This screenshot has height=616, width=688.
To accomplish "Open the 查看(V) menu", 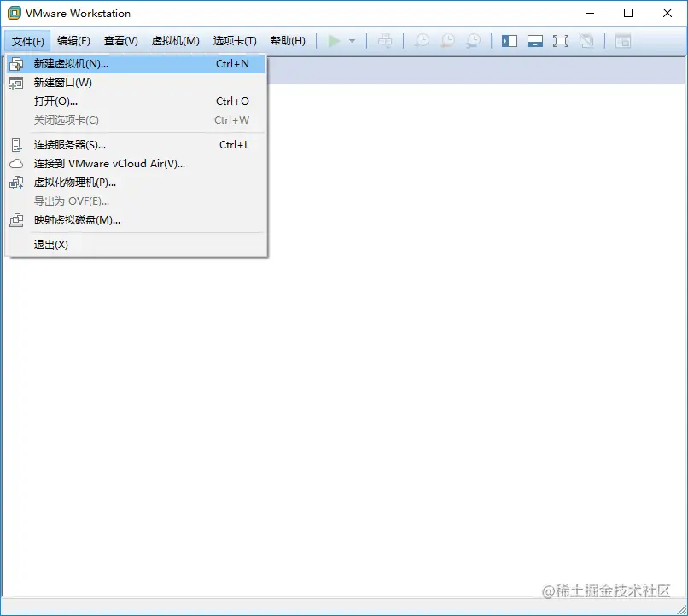I will [x=120, y=41].
